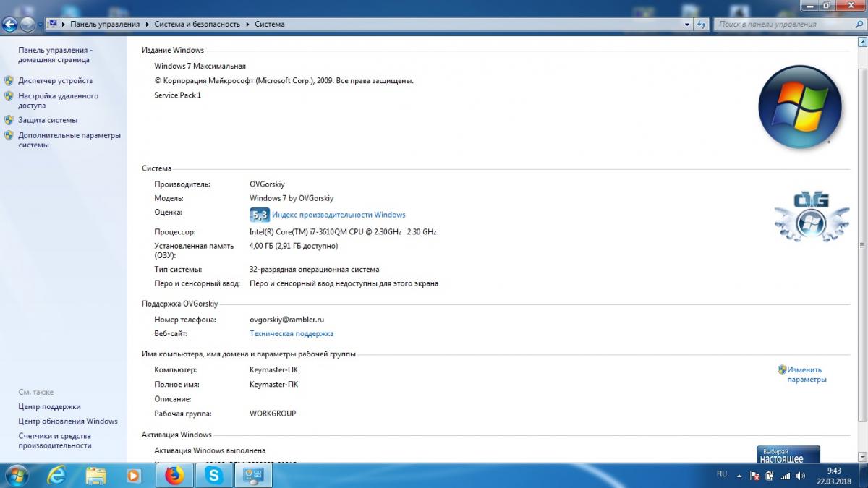
Task: Open Windows Explorer folder on taskbar
Action: pyautogui.click(x=96, y=476)
